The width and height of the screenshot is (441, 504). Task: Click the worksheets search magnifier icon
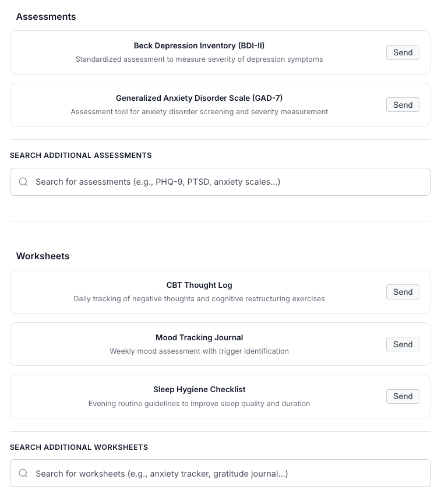[x=23, y=473]
